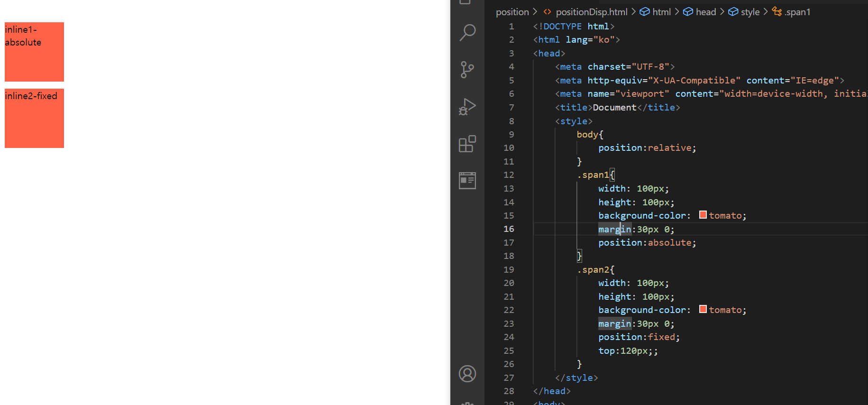Click the '</head>' closing tag

[x=552, y=391]
